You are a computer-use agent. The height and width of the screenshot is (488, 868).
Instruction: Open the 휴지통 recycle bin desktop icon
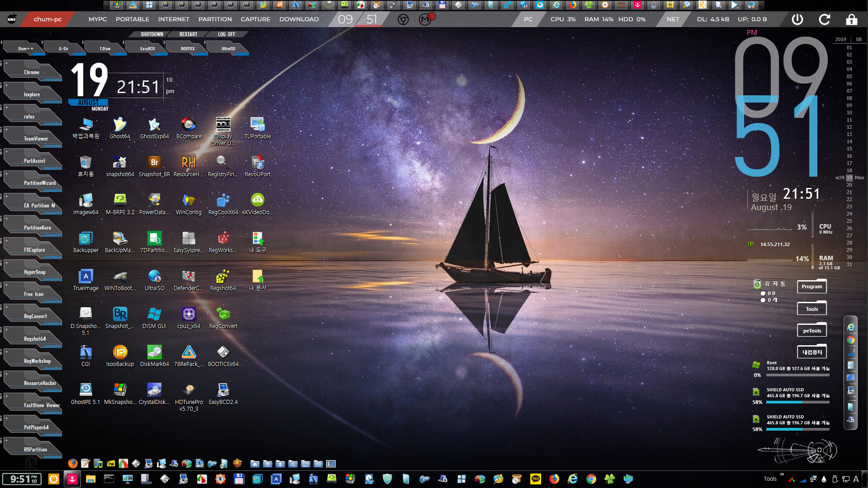pyautogui.click(x=85, y=166)
